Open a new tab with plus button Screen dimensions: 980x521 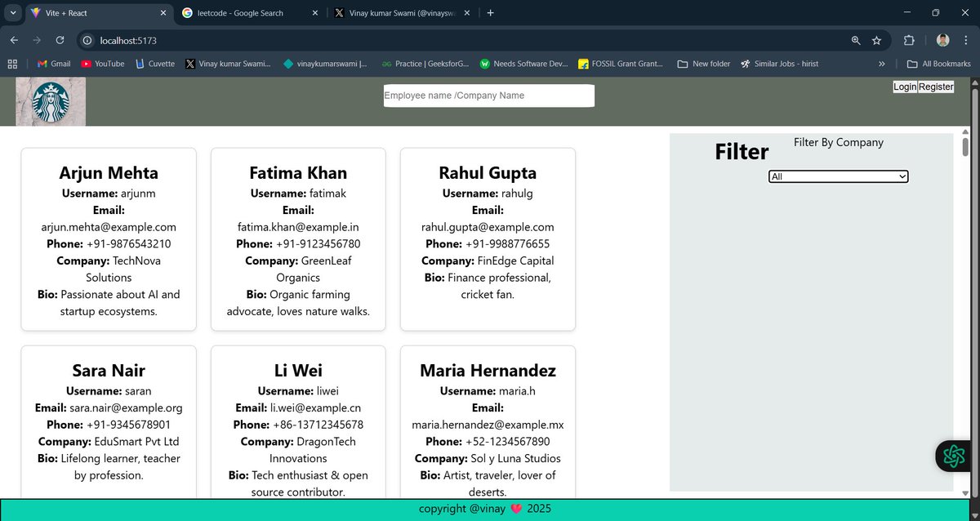pyautogui.click(x=490, y=13)
